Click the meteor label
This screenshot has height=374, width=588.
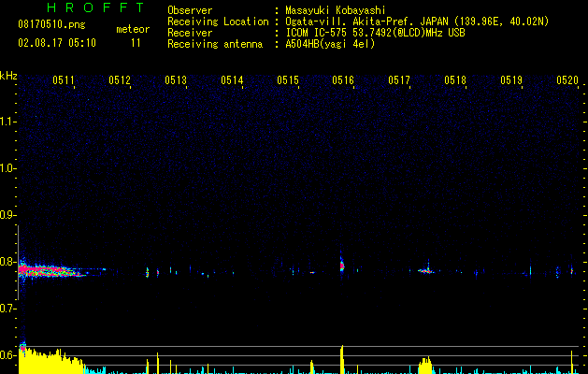tap(133, 29)
